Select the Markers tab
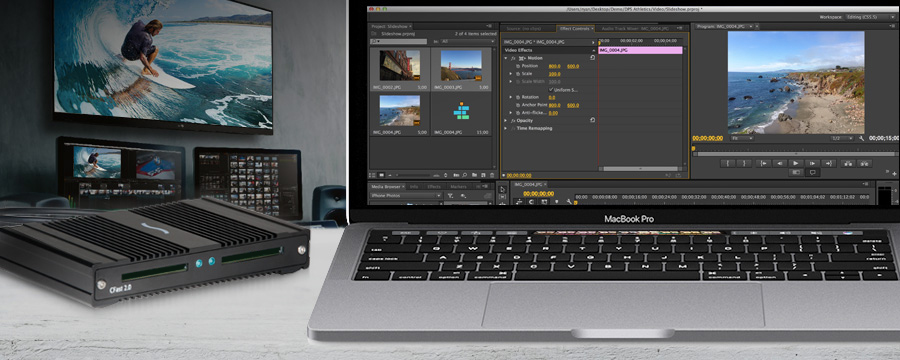This screenshot has width=900, height=360. 459,187
